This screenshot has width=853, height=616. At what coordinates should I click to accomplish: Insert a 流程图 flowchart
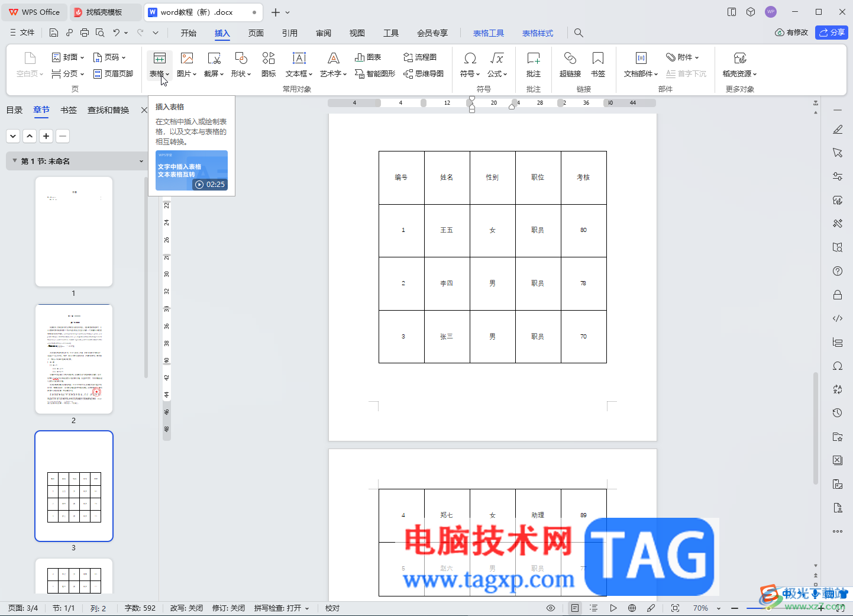click(420, 57)
